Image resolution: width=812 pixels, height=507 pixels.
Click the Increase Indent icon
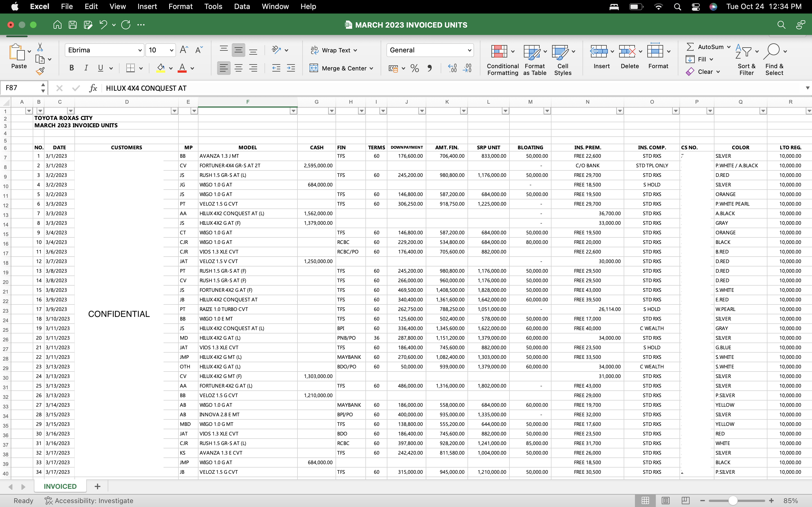[x=291, y=68]
